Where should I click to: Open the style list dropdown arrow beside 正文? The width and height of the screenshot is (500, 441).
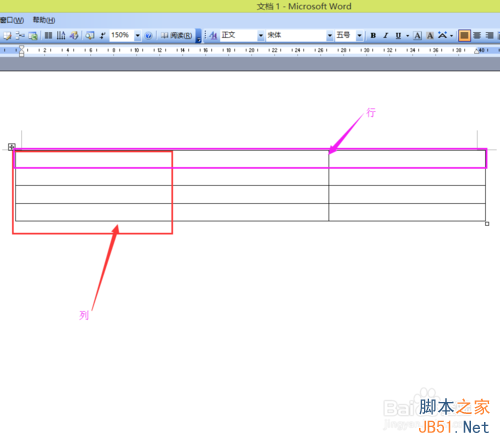[x=261, y=35]
